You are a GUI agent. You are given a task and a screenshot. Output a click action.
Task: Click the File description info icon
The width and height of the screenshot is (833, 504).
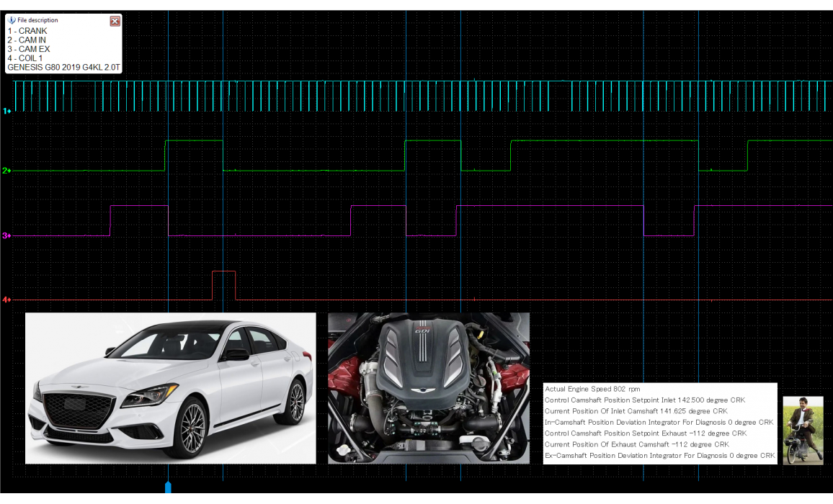pyautogui.click(x=12, y=20)
